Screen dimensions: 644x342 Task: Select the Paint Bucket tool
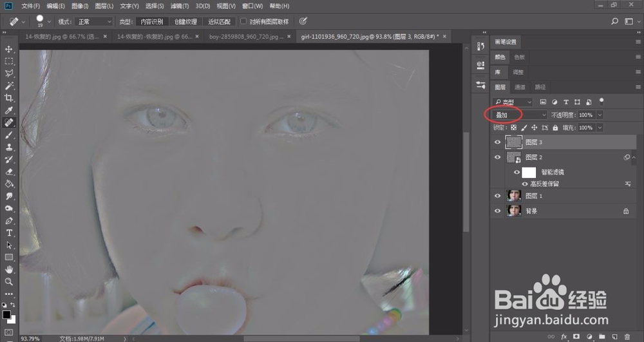pyautogui.click(x=8, y=184)
